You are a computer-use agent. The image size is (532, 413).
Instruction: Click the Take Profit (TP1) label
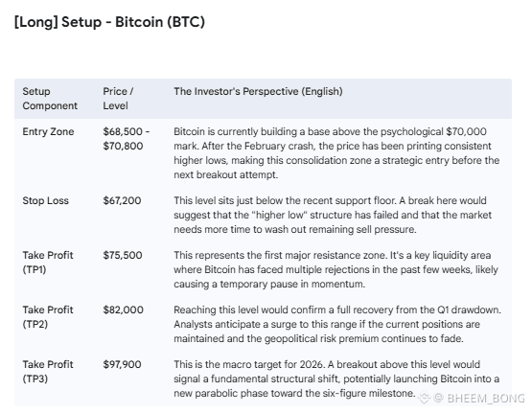48,263
